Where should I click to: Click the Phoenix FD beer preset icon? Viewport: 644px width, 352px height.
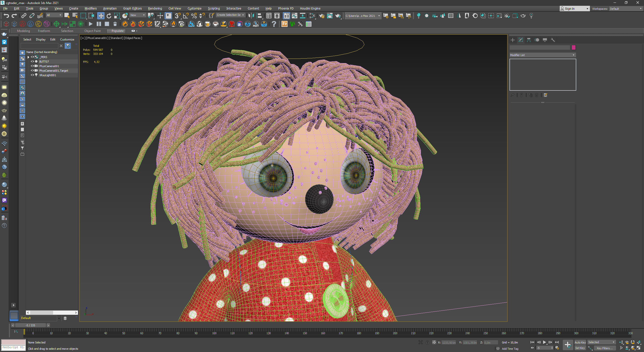coord(208,24)
